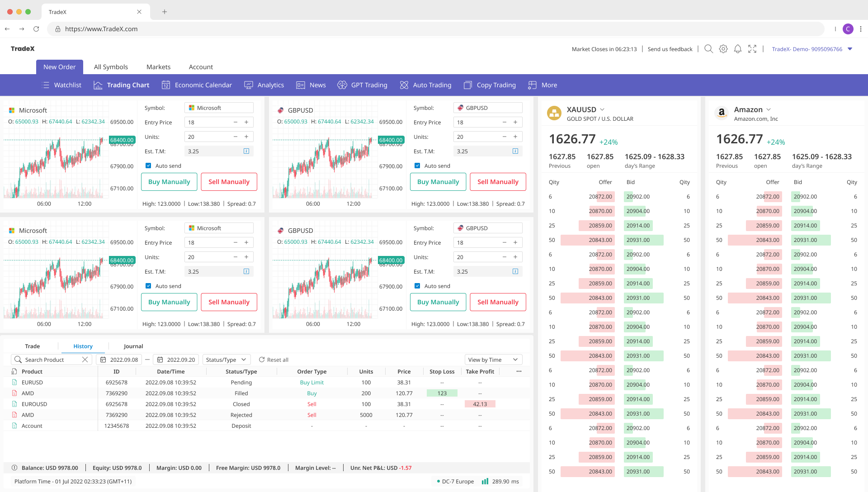Switch to the Journal tab
868x492 pixels.
(x=133, y=346)
